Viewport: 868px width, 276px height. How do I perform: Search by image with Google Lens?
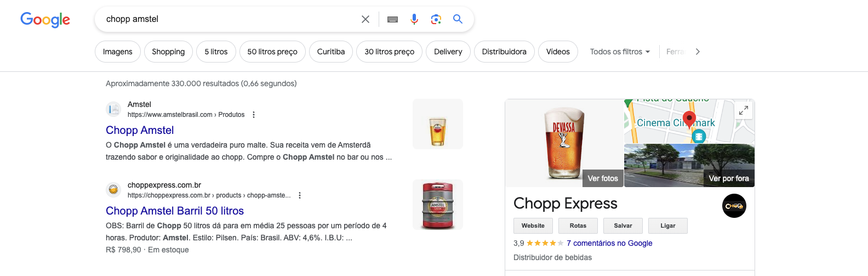pos(436,19)
